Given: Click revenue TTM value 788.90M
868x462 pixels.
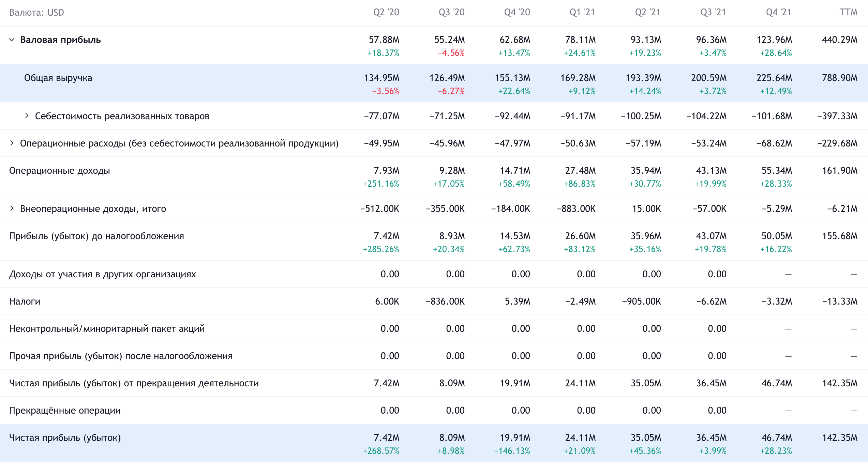Looking at the screenshot, I should click(840, 78).
